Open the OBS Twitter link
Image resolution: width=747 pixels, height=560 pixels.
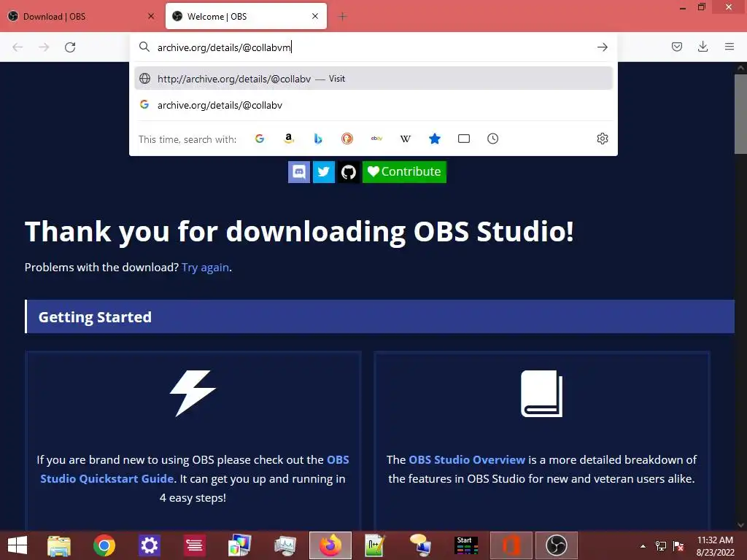[323, 172]
